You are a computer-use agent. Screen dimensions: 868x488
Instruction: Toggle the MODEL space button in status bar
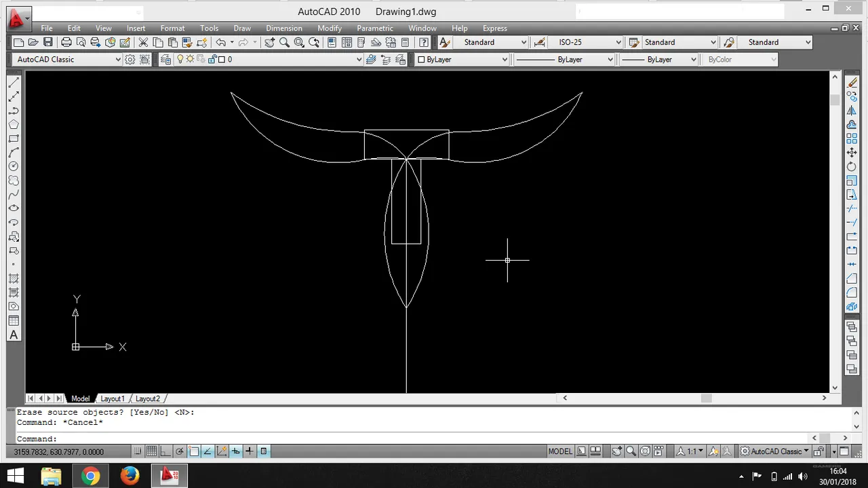pyautogui.click(x=560, y=451)
